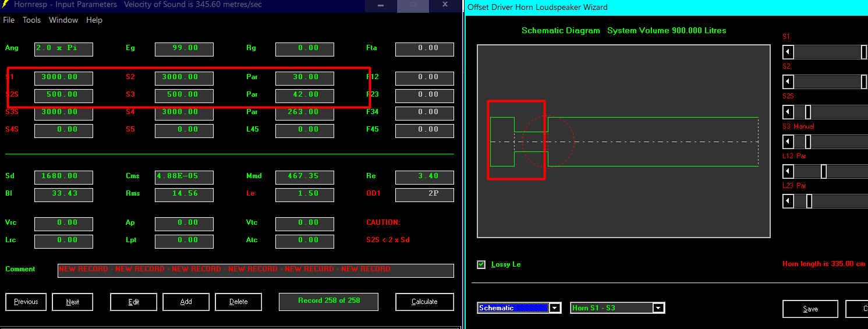
Task: Open the Schematic view dropdown
Action: click(555, 308)
